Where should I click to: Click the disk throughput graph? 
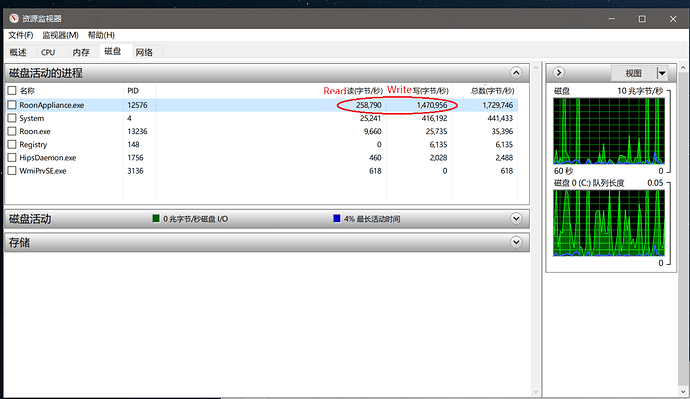(x=609, y=131)
